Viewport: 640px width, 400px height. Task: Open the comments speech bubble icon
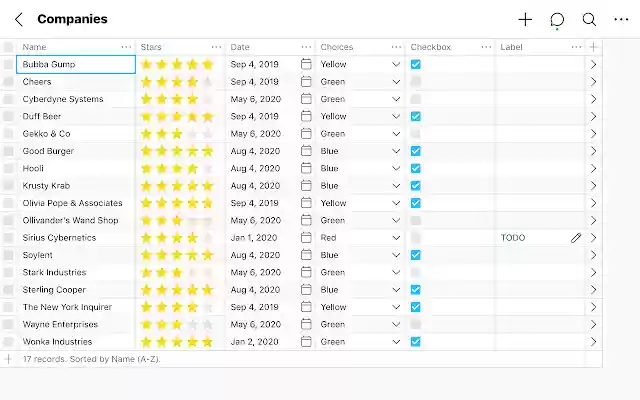tap(557, 20)
